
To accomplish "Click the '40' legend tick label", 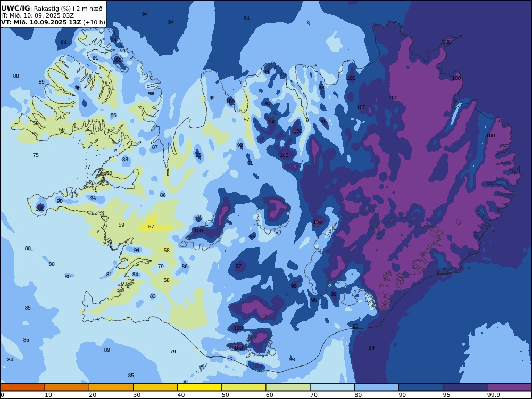I will point(181,395).
